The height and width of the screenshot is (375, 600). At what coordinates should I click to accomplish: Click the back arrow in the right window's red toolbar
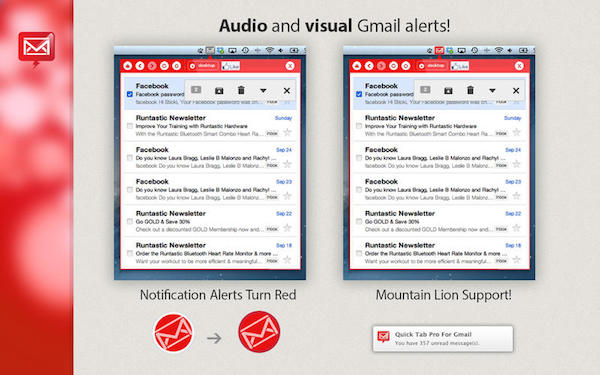pos(369,66)
